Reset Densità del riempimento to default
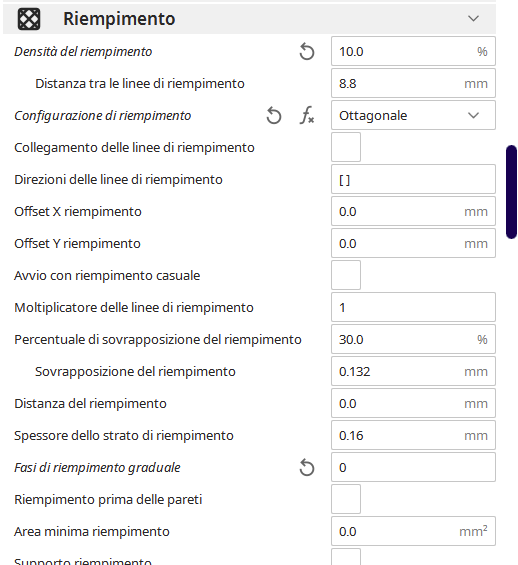 [307, 52]
